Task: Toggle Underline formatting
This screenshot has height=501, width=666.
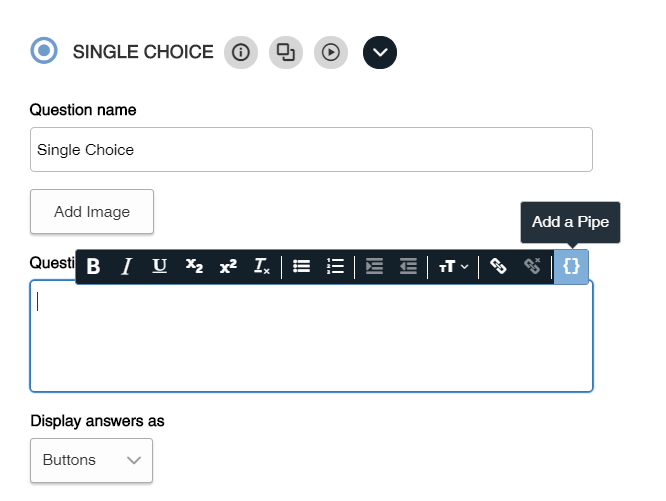Action: [x=160, y=266]
